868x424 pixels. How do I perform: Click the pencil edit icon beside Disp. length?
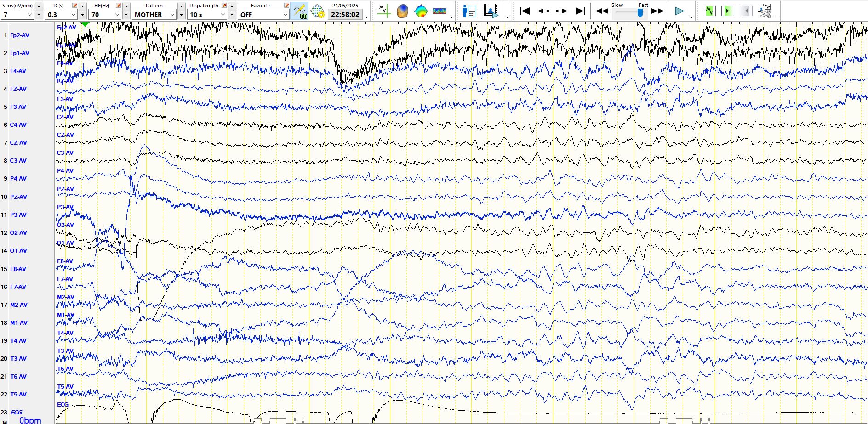click(224, 6)
